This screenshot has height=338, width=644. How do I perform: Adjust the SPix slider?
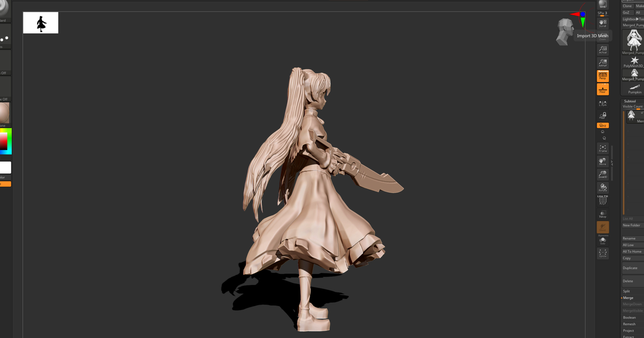(x=603, y=14)
